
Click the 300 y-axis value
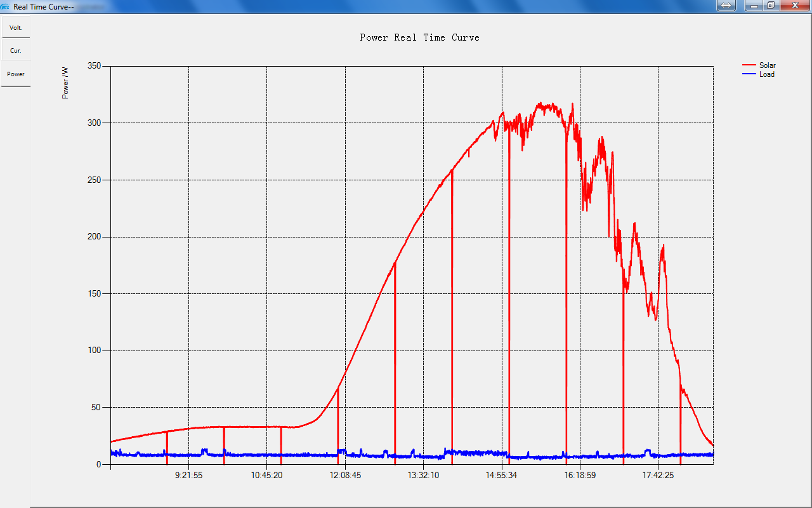[x=94, y=123]
